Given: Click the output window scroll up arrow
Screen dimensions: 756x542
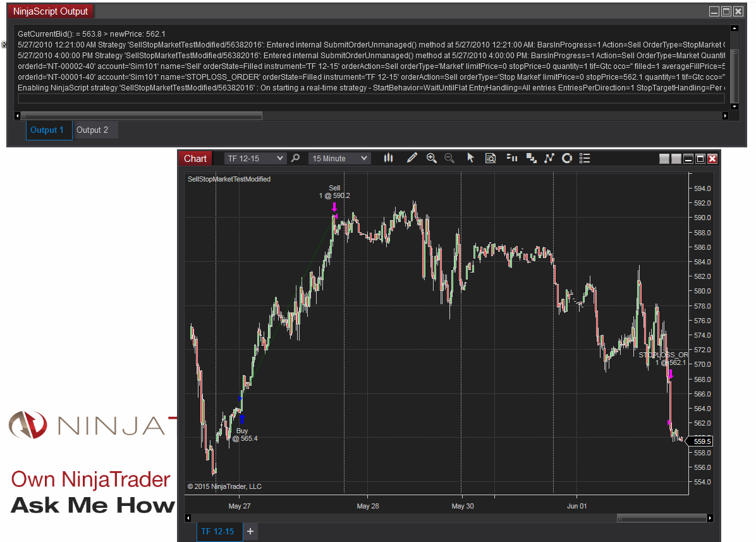Looking at the screenshot, I should (x=735, y=28).
